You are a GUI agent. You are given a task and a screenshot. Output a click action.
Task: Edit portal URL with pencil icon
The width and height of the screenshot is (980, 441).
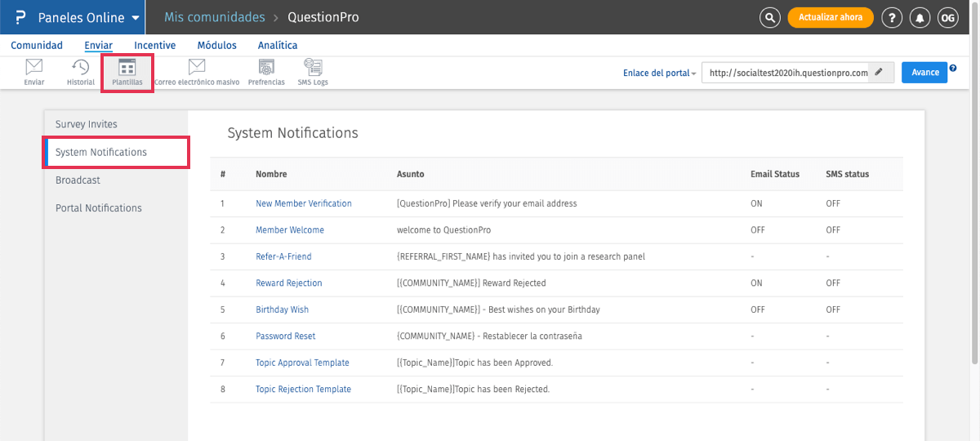879,72
